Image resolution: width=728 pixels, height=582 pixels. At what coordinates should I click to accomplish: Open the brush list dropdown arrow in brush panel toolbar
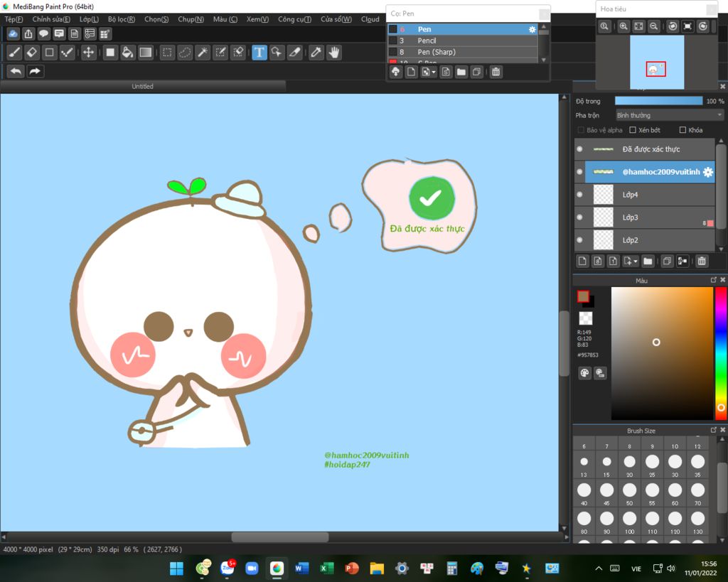[433, 72]
